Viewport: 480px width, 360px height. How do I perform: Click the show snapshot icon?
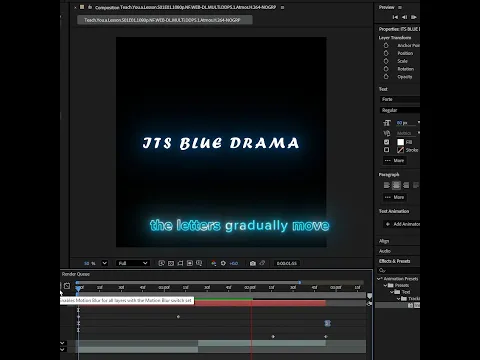click(x=262, y=263)
